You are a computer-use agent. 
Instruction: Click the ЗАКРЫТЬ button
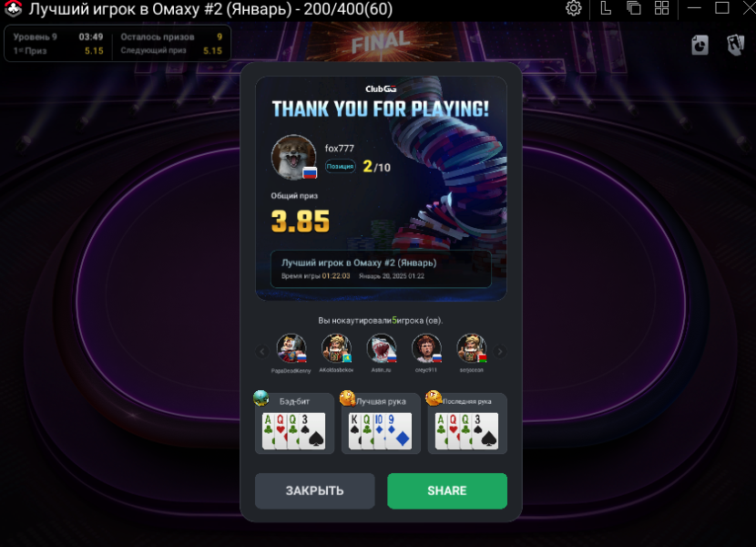pyautogui.click(x=315, y=491)
